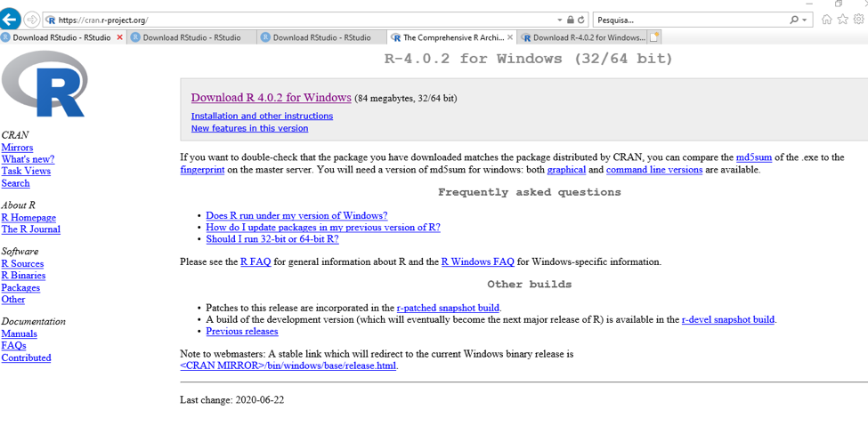Viewport: 868px width, 426px height.
Task: Open a new tab button
Action: point(655,37)
